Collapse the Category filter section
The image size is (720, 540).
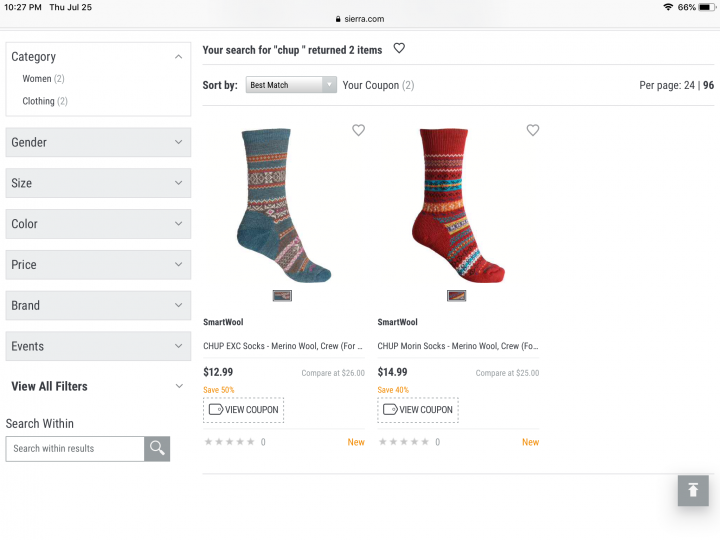(179, 57)
